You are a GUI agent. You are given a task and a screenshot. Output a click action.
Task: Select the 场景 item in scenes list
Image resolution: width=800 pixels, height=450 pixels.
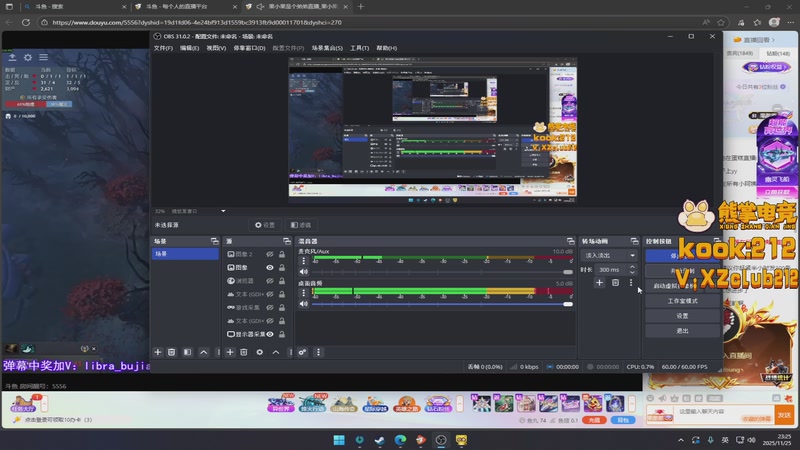185,254
